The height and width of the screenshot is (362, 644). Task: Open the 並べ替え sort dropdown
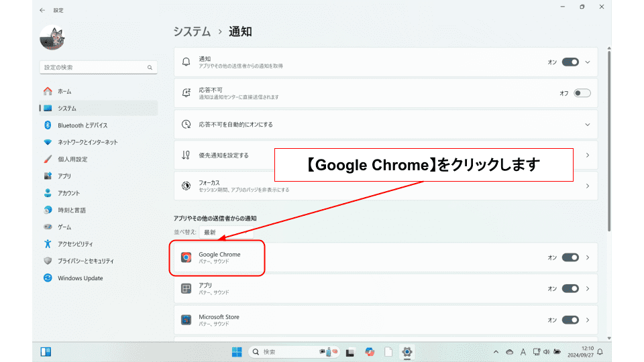pyautogui.click(x=210, y=232)
